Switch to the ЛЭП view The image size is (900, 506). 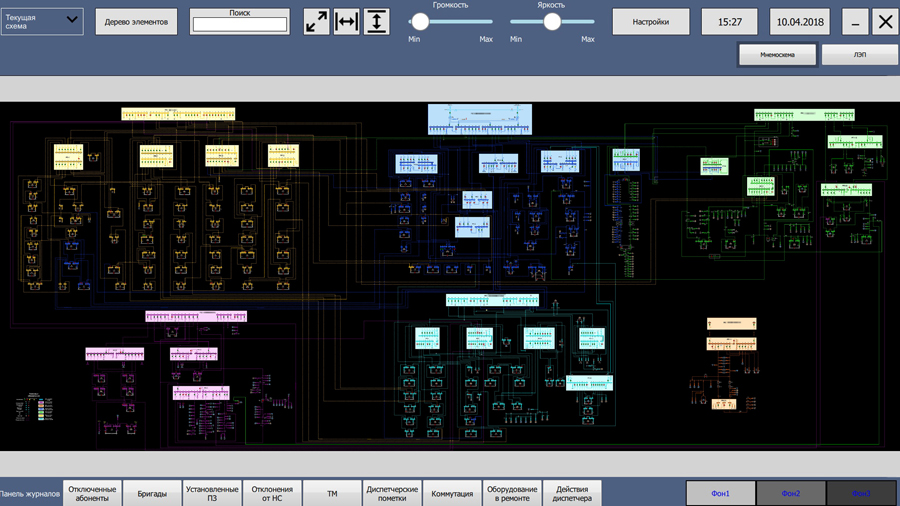click(x=860, y=55)
